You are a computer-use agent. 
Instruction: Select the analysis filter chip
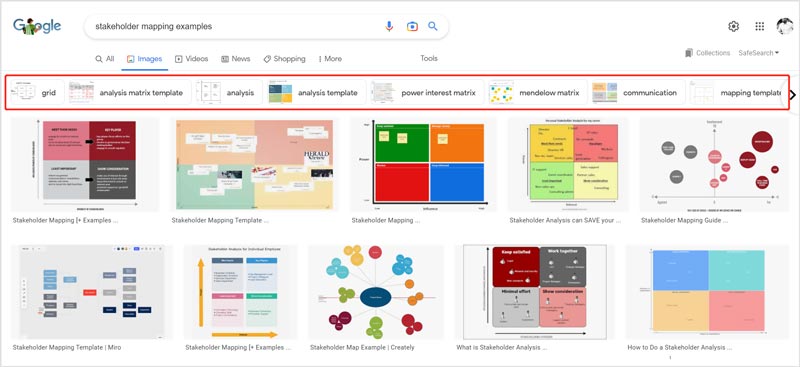[229, 92]
